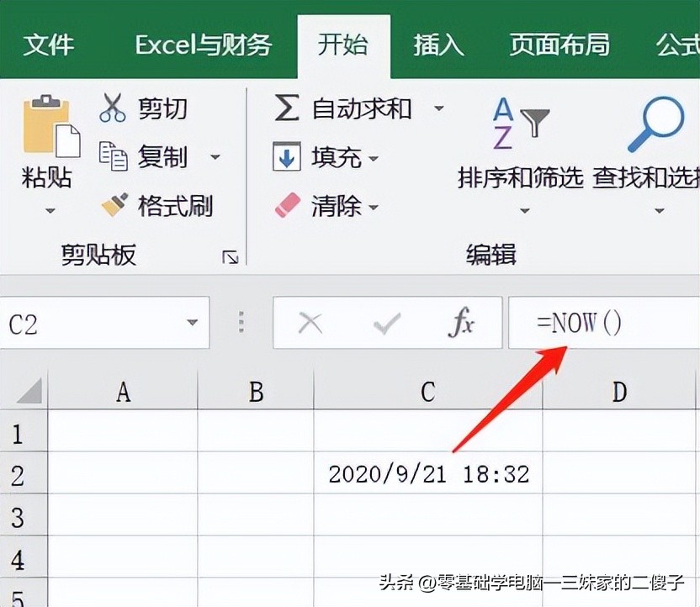The width and height of the screenshot is (700, 607).
Task: Open the Name Box dropdown arrow
Action: [193, 324]
